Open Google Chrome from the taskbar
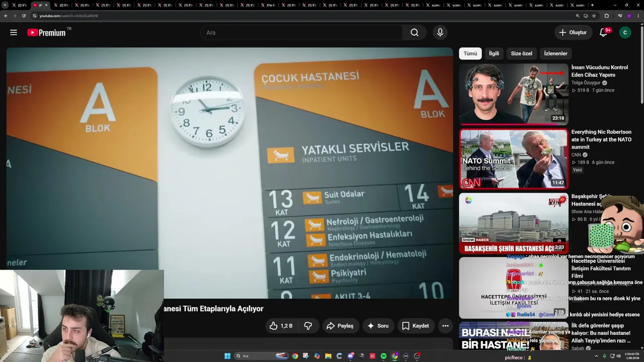644x362 pixels. [295, 356]
